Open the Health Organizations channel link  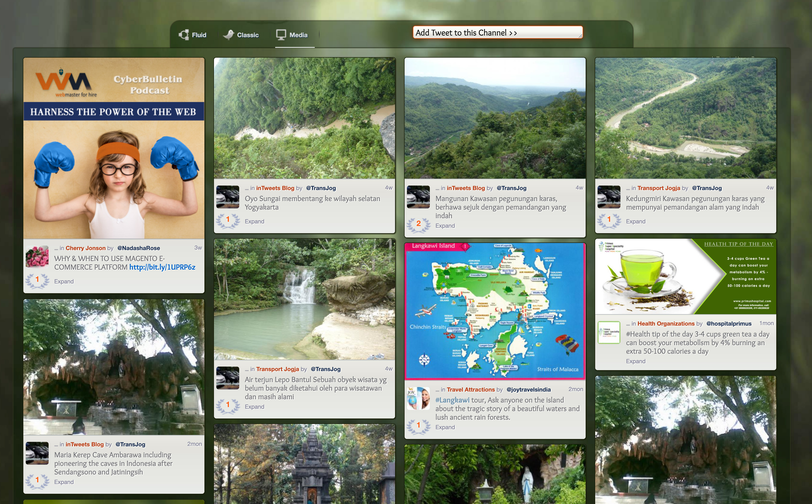666,323
